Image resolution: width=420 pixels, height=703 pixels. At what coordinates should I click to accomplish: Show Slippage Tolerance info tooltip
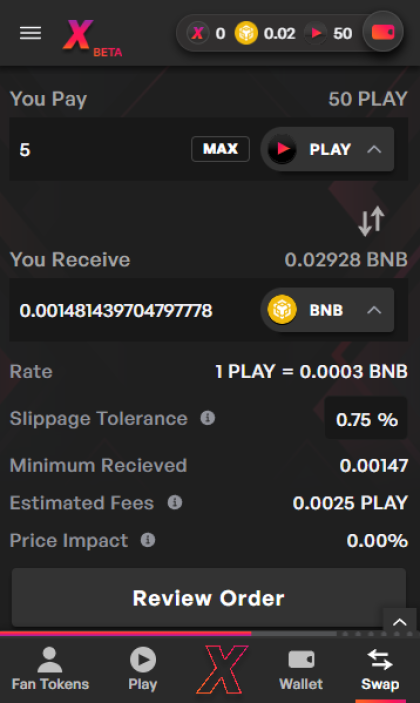coord(208,418)
